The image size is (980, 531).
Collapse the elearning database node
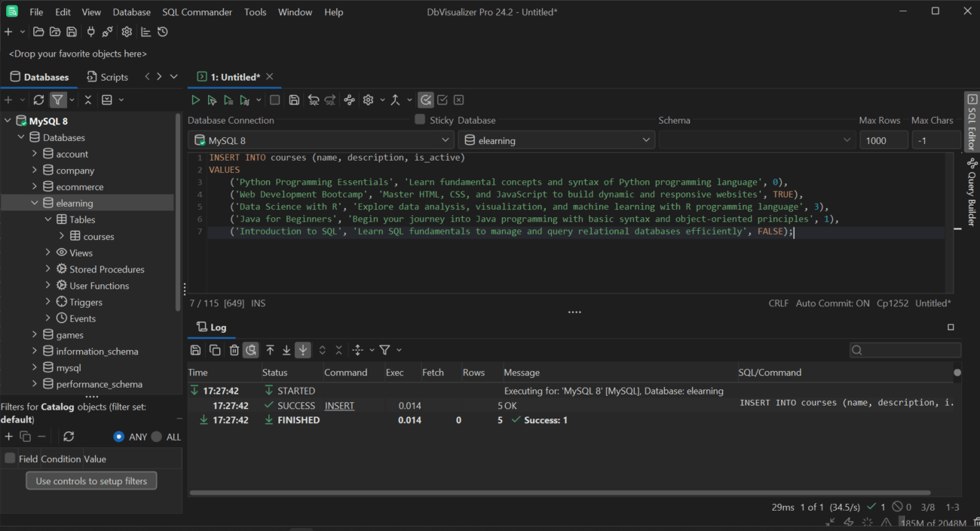coord(35,203)
